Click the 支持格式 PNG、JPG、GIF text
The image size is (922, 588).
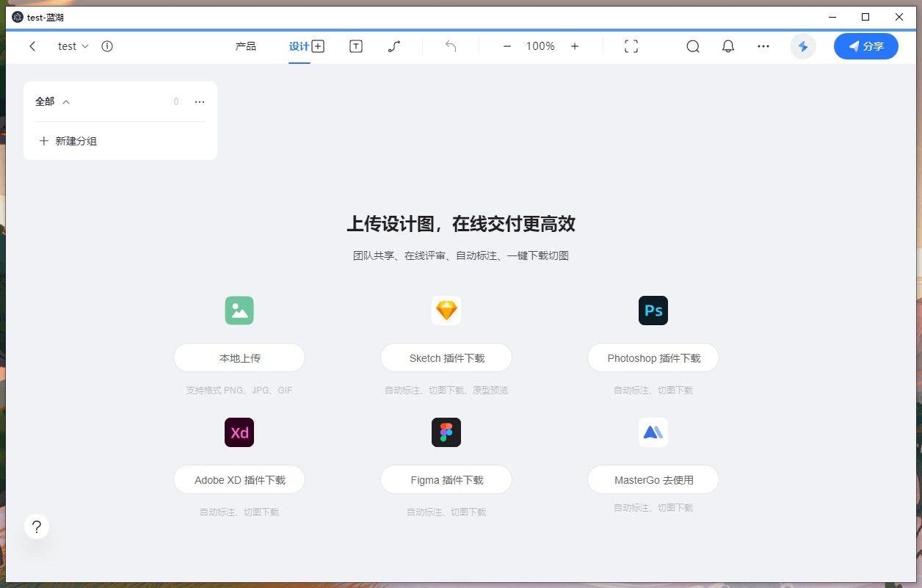pos(239,391)
